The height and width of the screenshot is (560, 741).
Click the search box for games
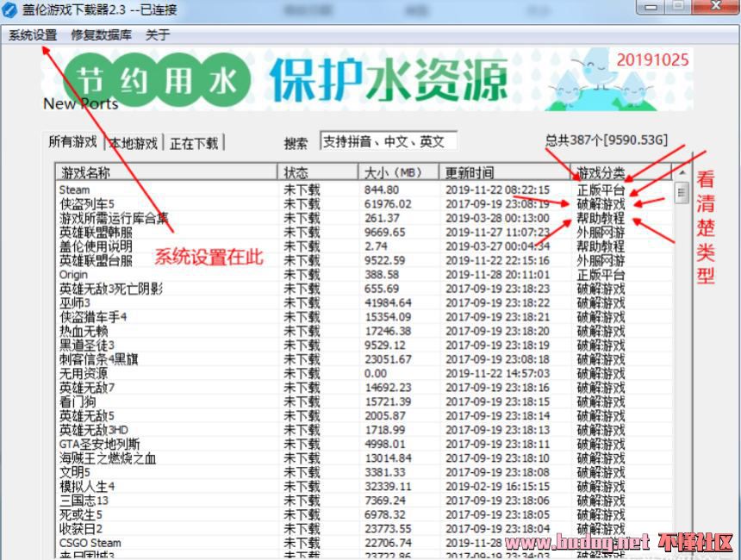coord(389,141)
